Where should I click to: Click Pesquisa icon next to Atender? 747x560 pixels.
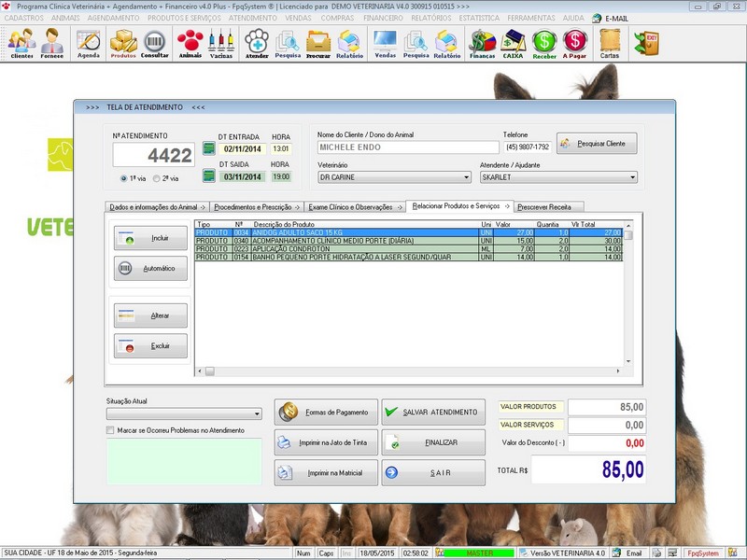pos(288,43)
